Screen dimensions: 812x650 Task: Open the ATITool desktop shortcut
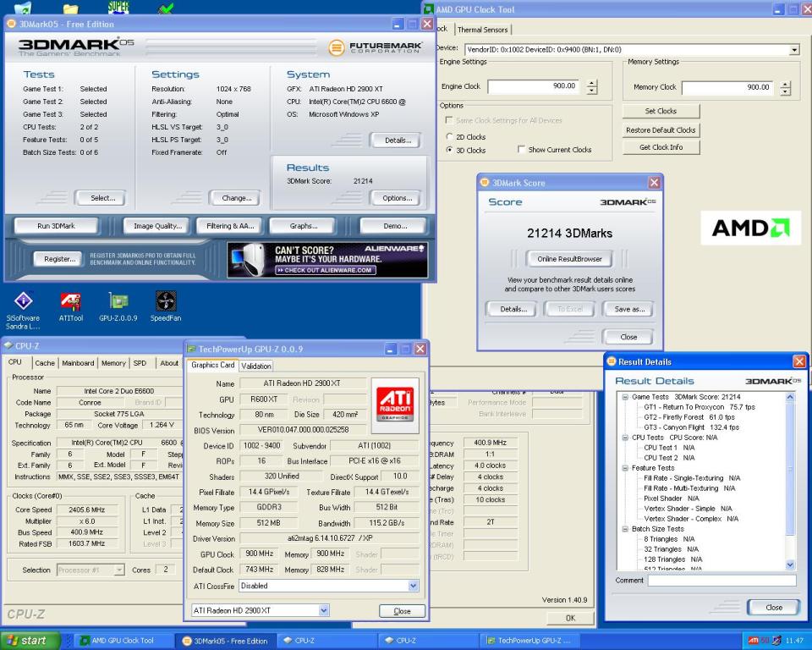(71, 307)
